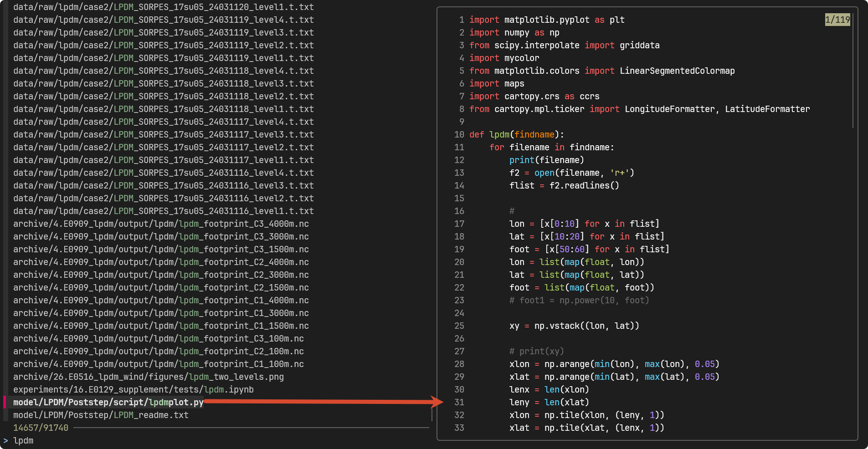The image size is (868, 449).
Task: Click 'import matplotlib.pyplot as plt' in the preview
Action: [x=547, y=20]
